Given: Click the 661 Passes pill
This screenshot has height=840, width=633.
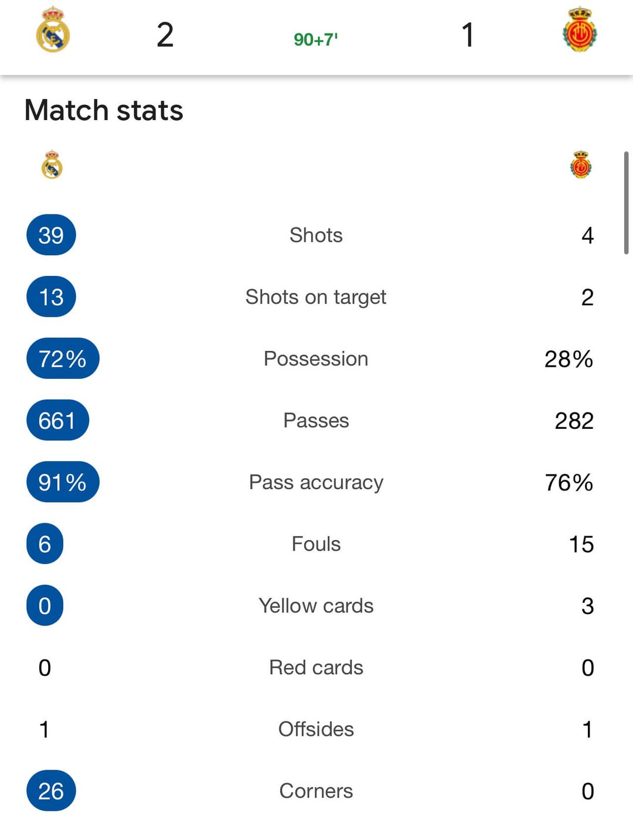Looking at the screenshot, I should 57,420.
